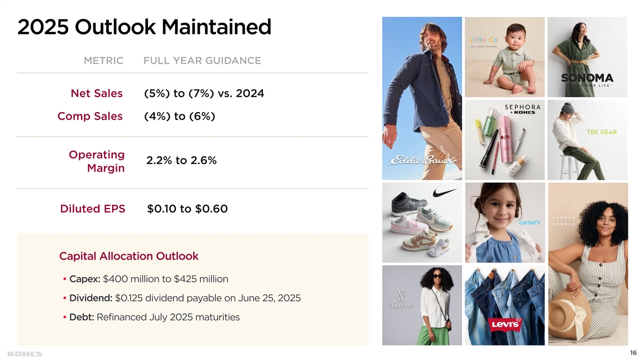Select the Net Sales metric label
Viewport: 644px width, 362px height.
coord(97,94)
